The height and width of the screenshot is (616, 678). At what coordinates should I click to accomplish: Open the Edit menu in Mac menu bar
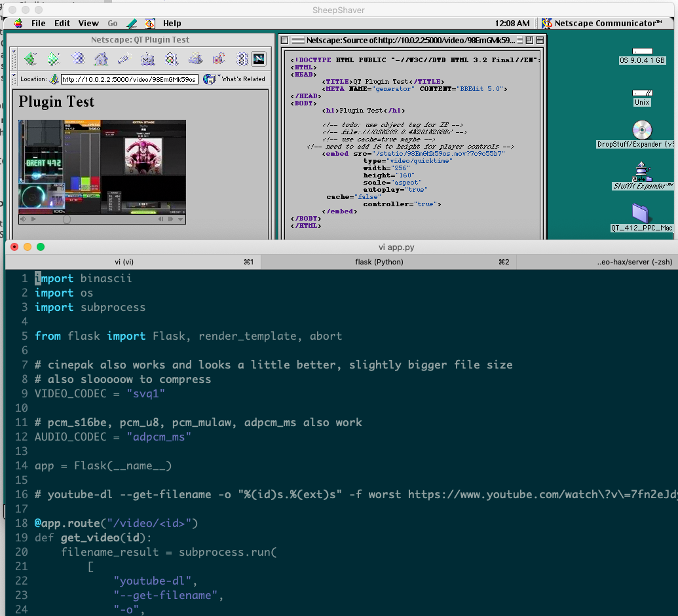click(62, 24)
